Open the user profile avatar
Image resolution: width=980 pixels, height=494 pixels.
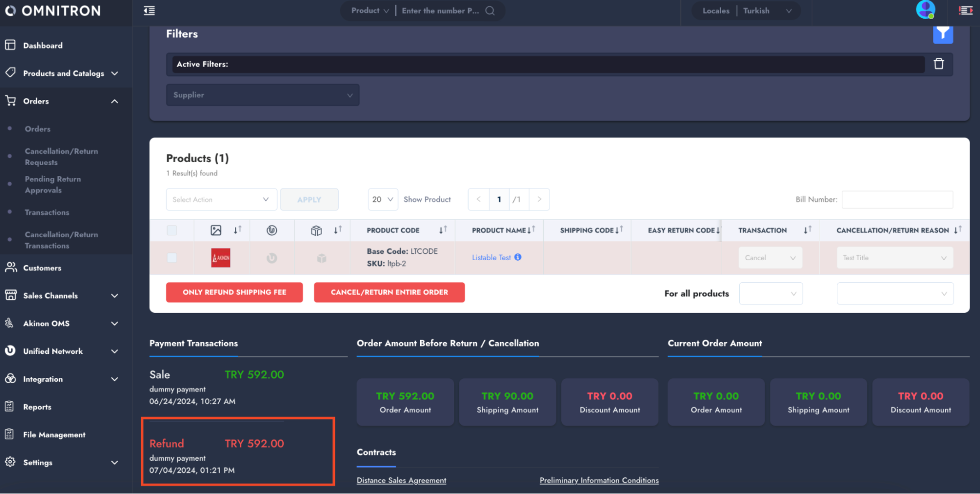pos(925,10)
